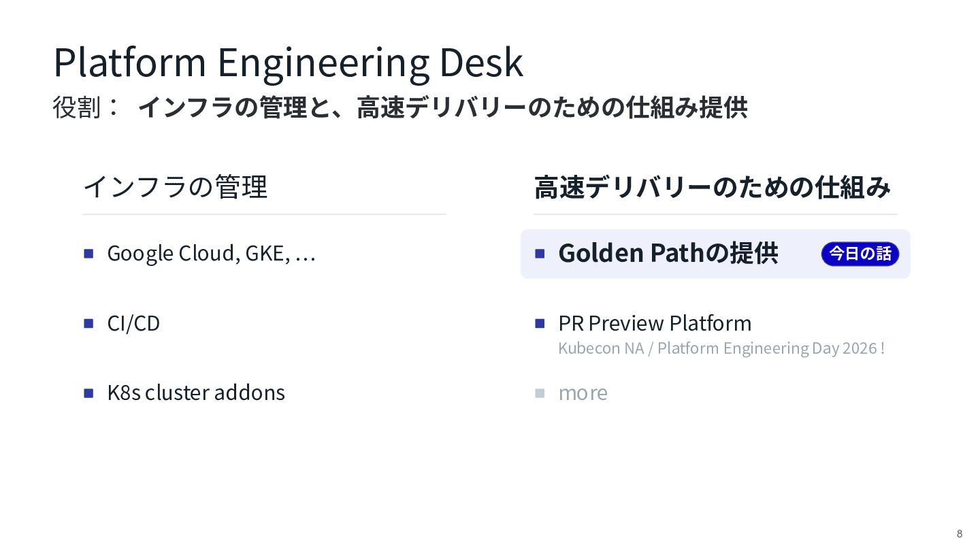Click the Kubecon NA / Platform Engineering Day 2026 subtitle

[721, 348]
